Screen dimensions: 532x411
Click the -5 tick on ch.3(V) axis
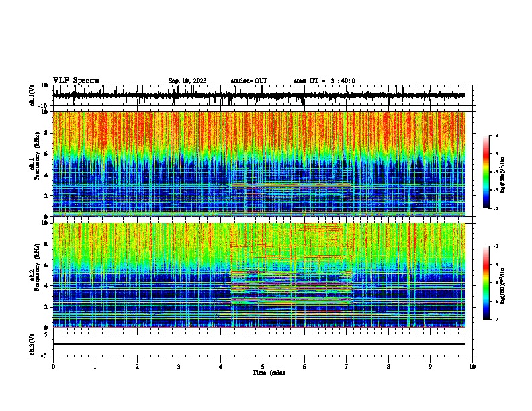(x=46, y=355)
